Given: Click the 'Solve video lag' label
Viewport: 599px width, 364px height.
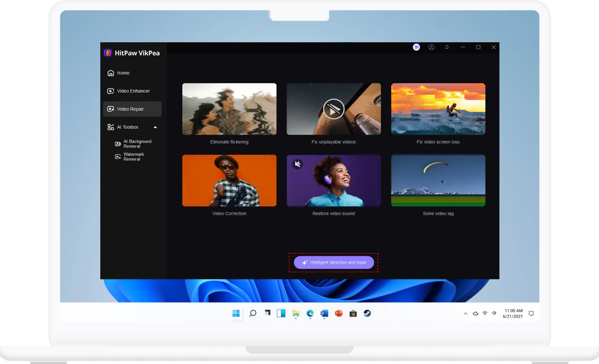Looking at the screenshot, I should point(438,214).
